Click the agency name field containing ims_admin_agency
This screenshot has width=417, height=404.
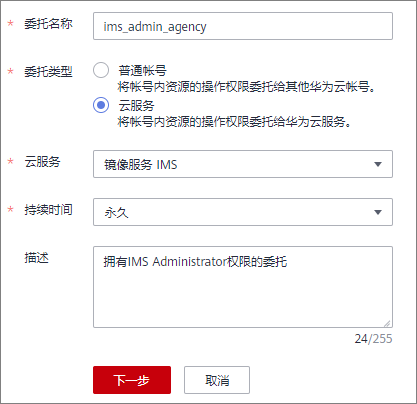243,26
